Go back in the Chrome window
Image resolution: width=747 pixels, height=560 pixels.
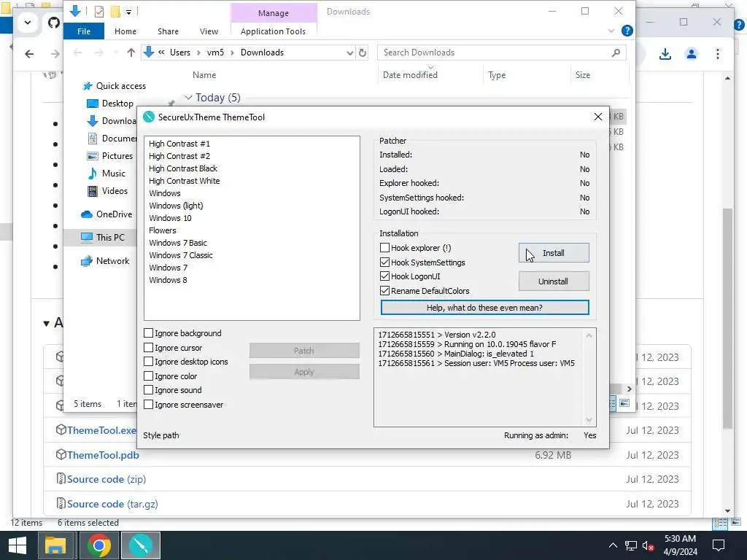[29, 54]
